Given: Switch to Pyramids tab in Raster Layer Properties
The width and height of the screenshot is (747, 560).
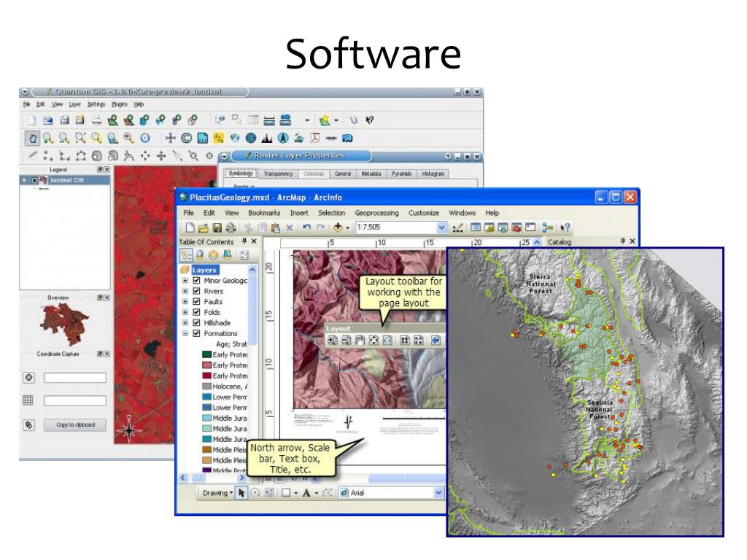Looking at the screenshot, I should click(402, 174).
